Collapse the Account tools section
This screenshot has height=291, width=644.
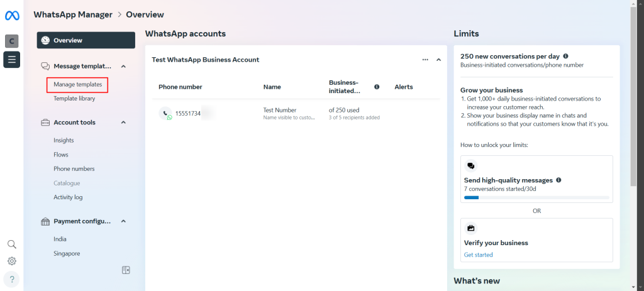[x=123, y=123]
